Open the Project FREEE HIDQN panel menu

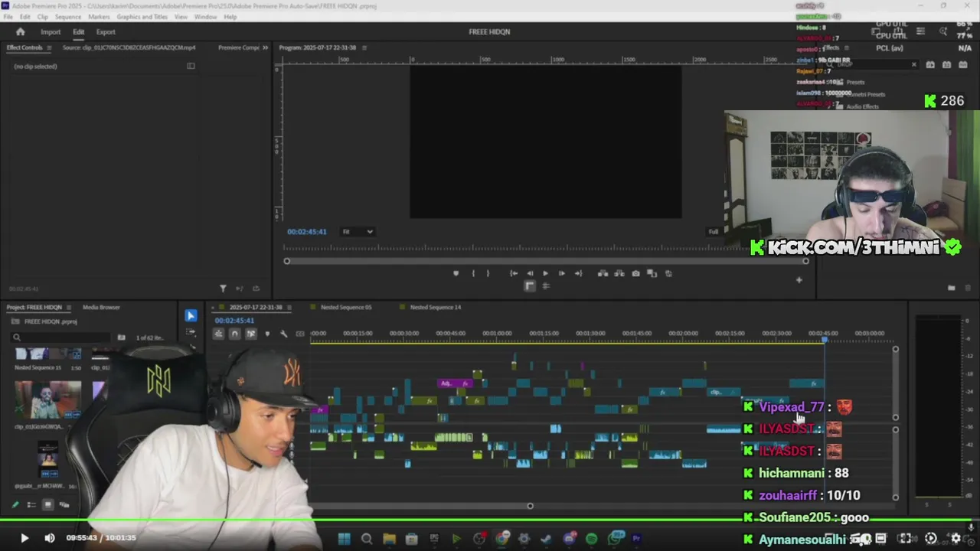point(68,307)
